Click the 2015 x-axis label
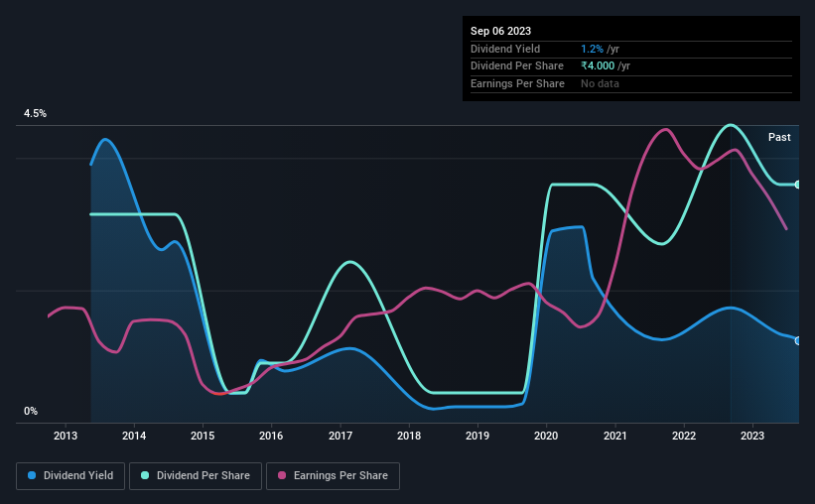The height and width of the screenshot is (504, 815). (x=203, y=436)
